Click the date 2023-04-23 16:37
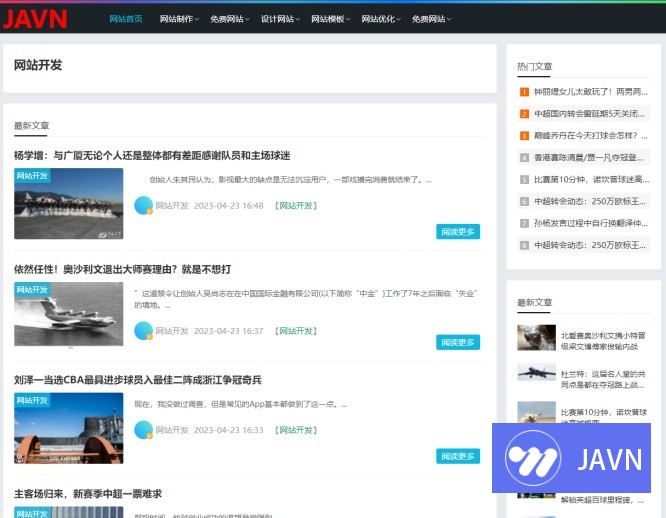The height and width of the screenshot is (518, 666). click(x=229, y=331)
